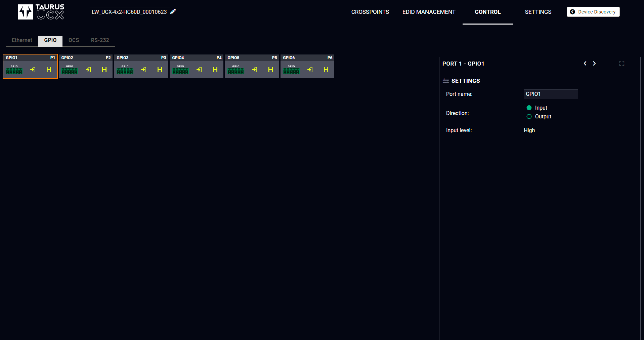The image size is (644, 340).
Task: Click GPIO4 high level H indicator
Action: click(215, 70)
